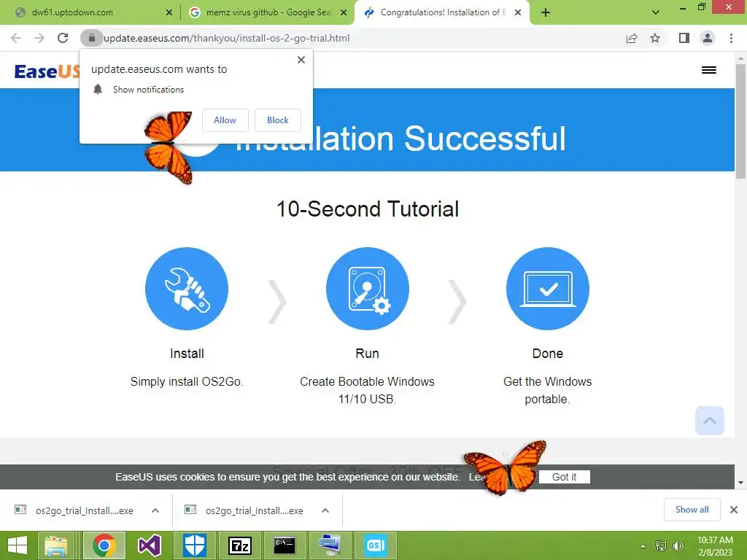Click the scroll-to-top arrow button

[x=709, y=421]
